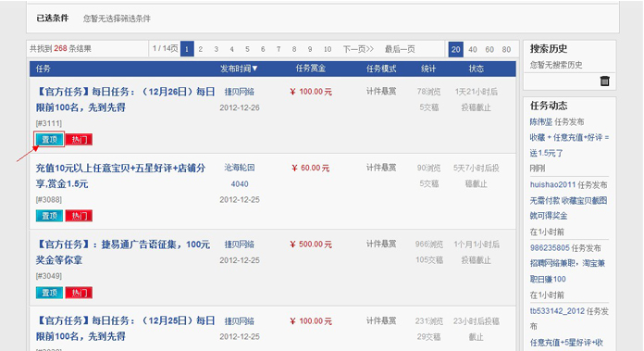Click 置顶 badge under task #3111
Image resolution: width=644 pixels, height=351 pixels.
click(x=49, y=139)
